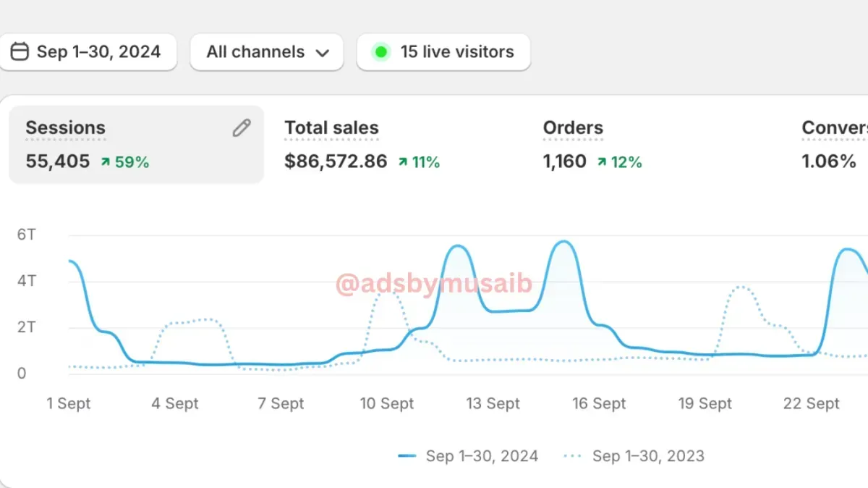Screen dimensions: 868x488
Task: Click the Sessions 59% upward arrow
Action: pyautogui.click(x=106, y=162)
